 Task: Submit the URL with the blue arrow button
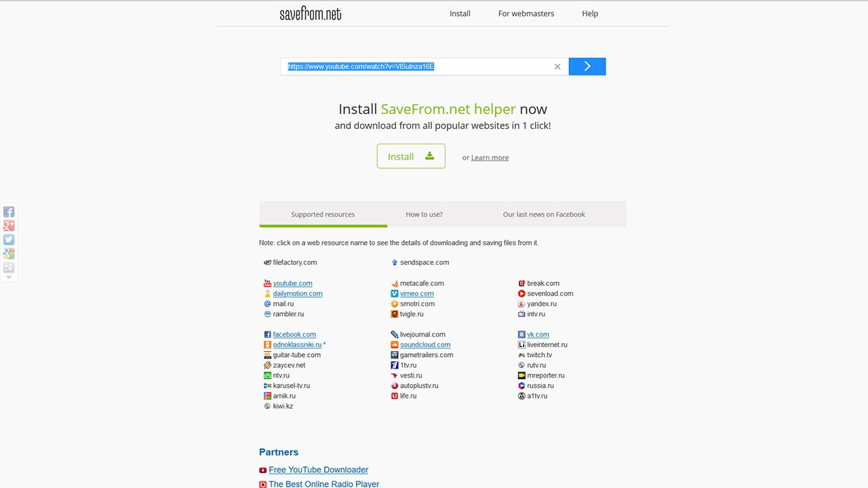pyautogui.click(x=587, y=66)
